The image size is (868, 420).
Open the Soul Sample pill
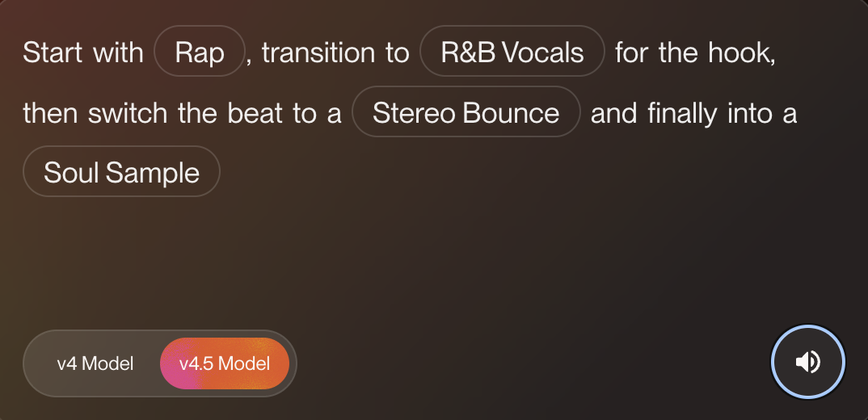coord(121,171)
